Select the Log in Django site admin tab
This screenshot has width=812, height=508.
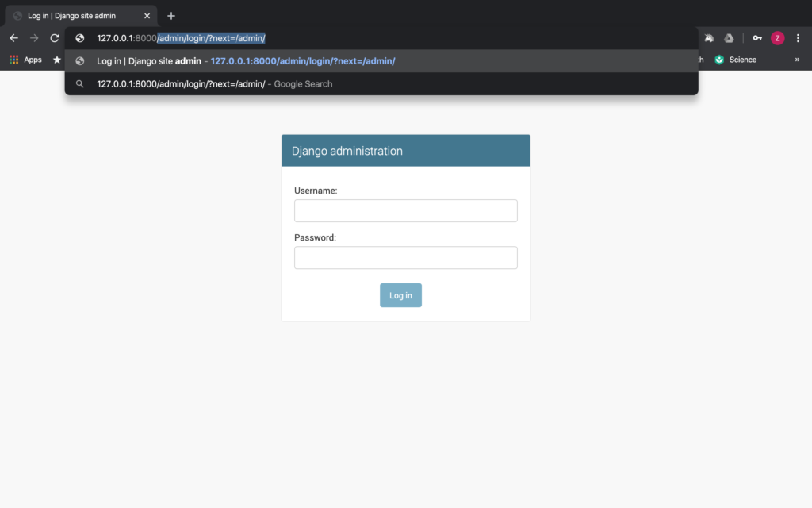[81, 16]
